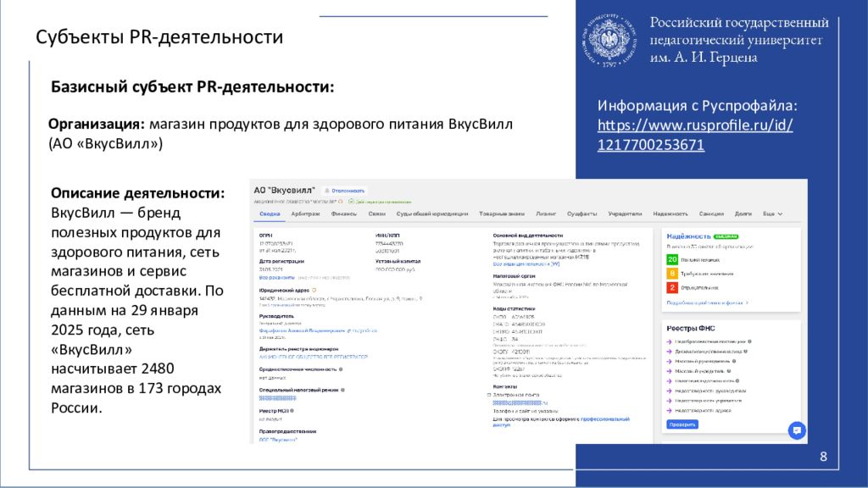Click the blurred email address link
Image resolution: width=868 pixels, height=488 pixels.
[520, 402]
